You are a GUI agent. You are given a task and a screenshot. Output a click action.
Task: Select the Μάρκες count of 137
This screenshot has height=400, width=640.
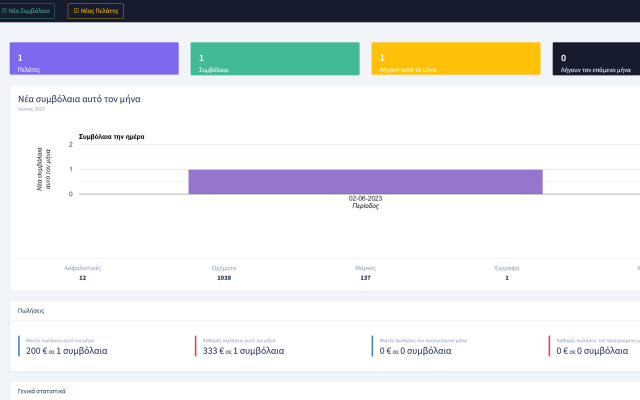(x=365, y=277)
